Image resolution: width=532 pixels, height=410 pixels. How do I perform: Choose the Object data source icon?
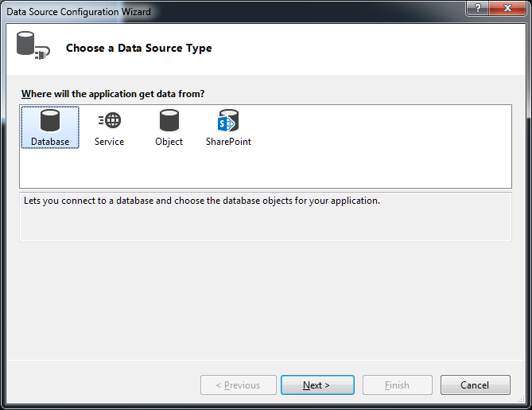coord(169,120)
